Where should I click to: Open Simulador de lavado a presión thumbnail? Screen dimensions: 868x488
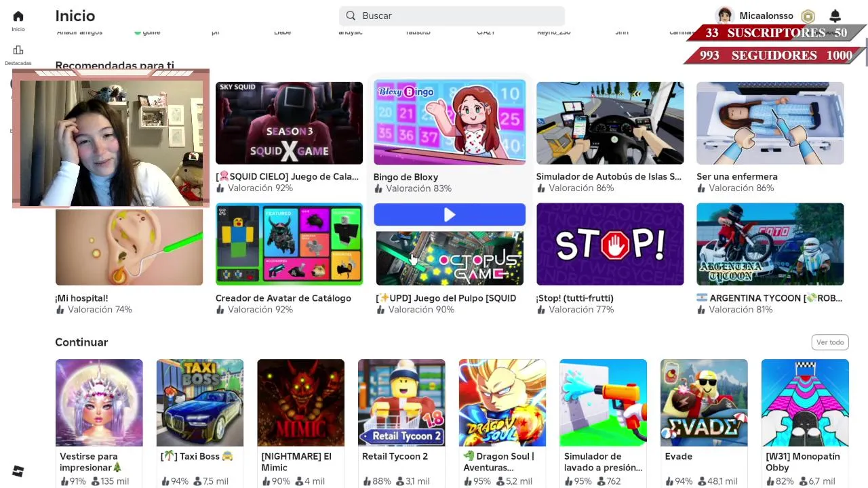pyautogui.click(x=603, y=403)
